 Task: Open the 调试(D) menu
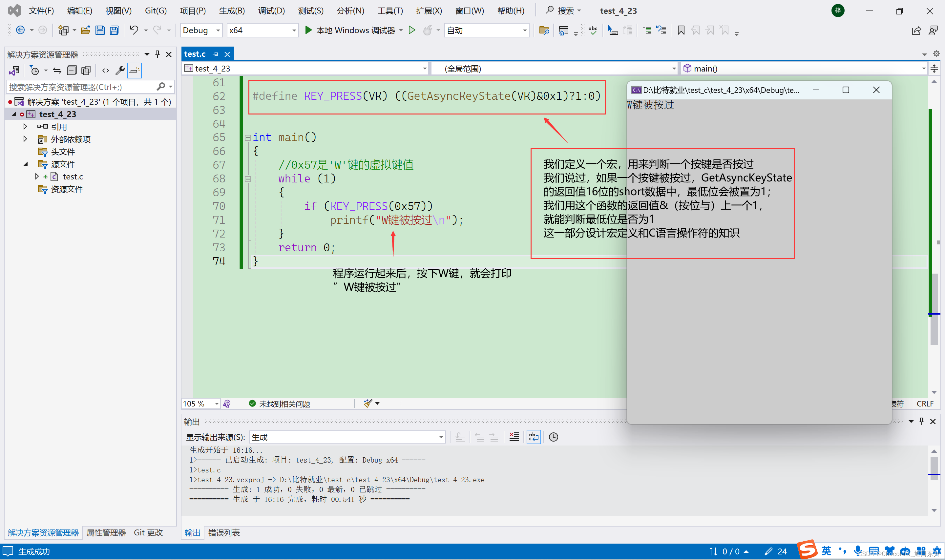point(271,10)
